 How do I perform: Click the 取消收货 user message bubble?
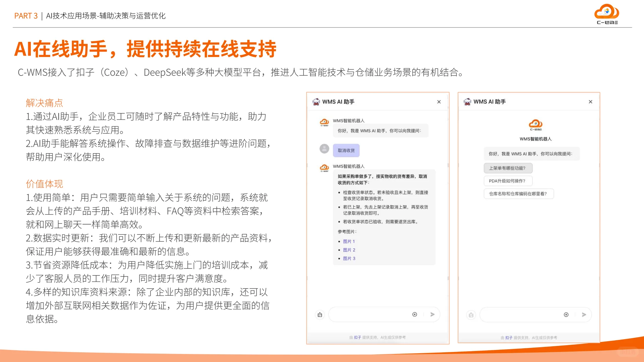click(x=346, y=150)
